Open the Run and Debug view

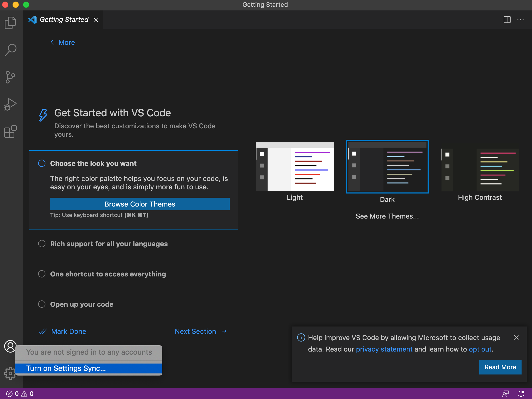(x=10, y=104)
